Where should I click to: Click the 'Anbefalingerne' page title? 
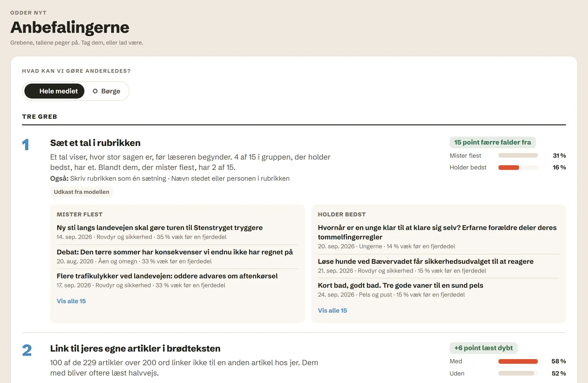70,27
